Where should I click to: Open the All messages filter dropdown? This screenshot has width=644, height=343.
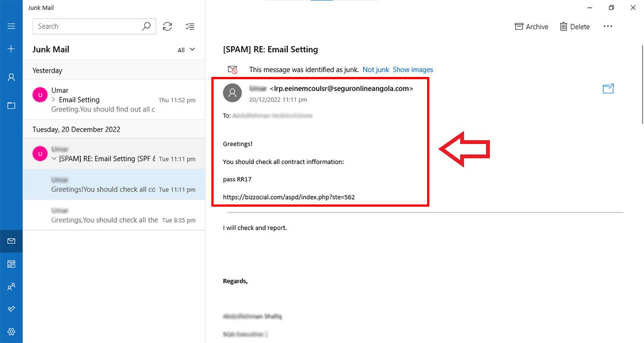[187, 49]
